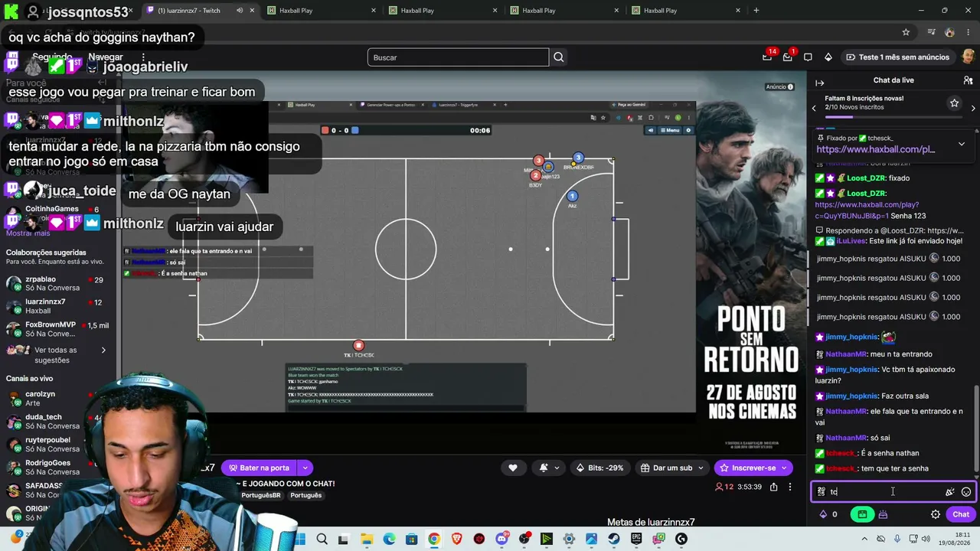
Task: Open the emote picker in chat input
Action: point(966,492)
